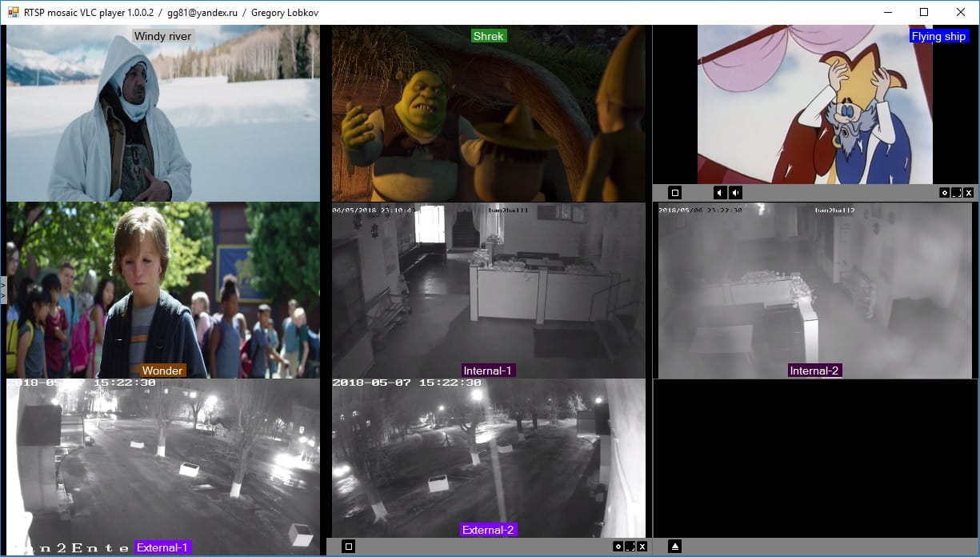
Task: Open settings for the Flying ship stream
Action: point(944,193)
